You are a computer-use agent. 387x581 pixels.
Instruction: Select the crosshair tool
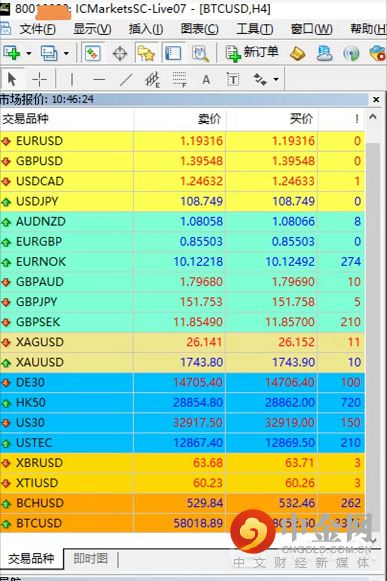pyautogui.click(x=39, y=79)
